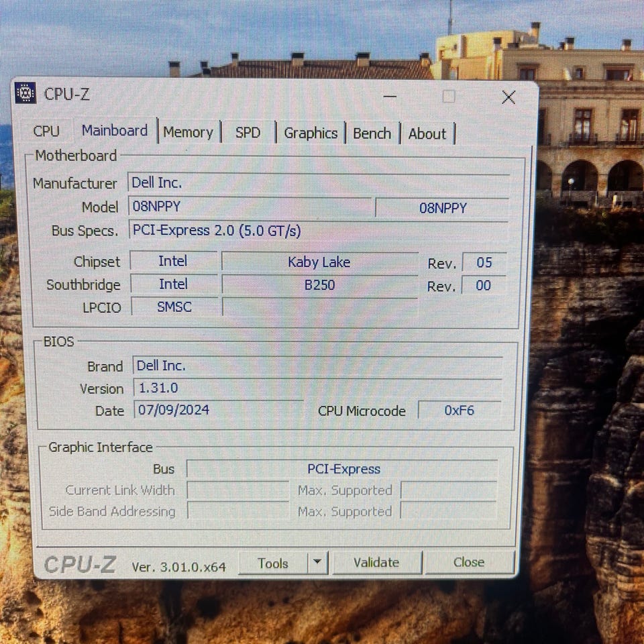Switch to the CPU tab
The width and height of the screenshot is (644, 644).
click(46, 131)
